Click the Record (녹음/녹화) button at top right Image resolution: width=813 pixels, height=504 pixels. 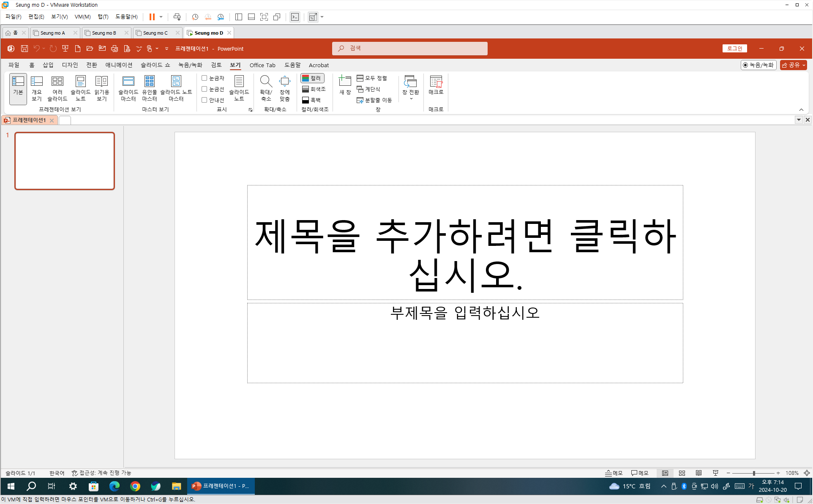758,65
